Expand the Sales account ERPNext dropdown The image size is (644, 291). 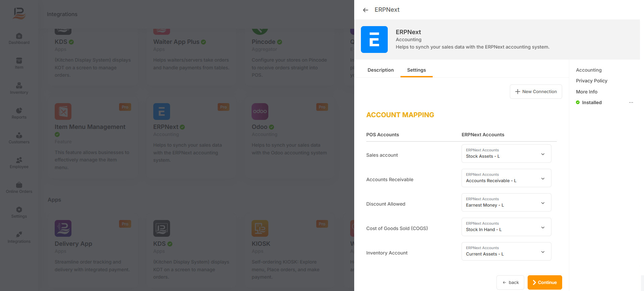pos(506,154)
